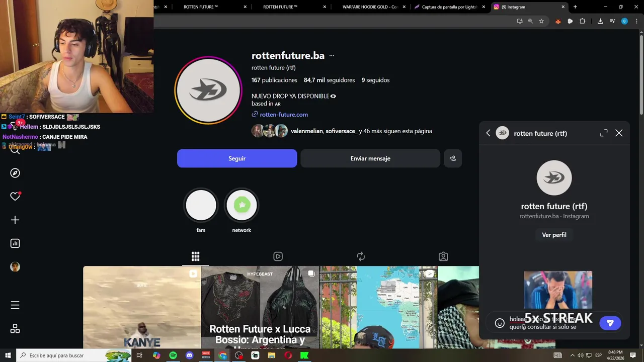Show hidden system tray icons chevron
Image resolution: width=644 pixels, height=362 pixels.
tap(573, 355)
